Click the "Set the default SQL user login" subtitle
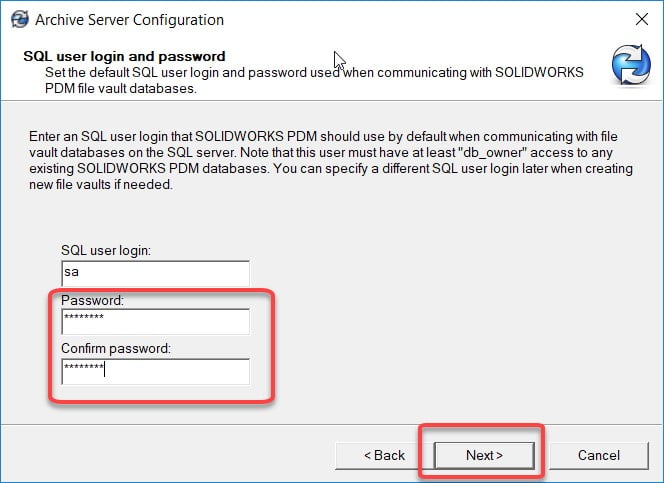The height and width of the screenshot is (483, 664). pyautogui.click(x=314, y=80)
